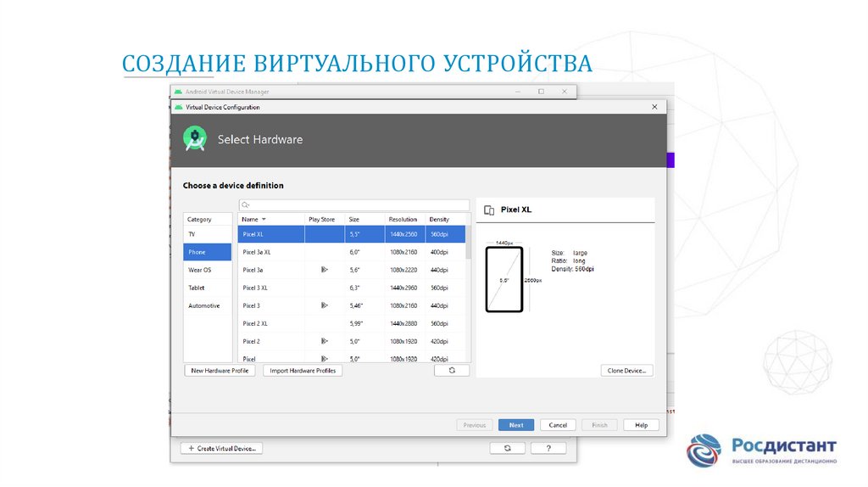The image size is (868, 487).
Task: Open the New Hardware Profile dialog
Action: [x=220, y=371]
